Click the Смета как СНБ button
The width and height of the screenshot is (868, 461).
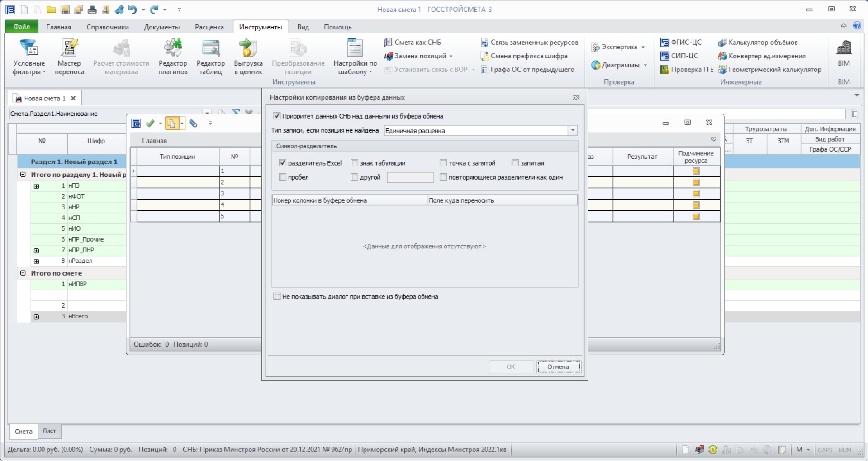[413, 43]
